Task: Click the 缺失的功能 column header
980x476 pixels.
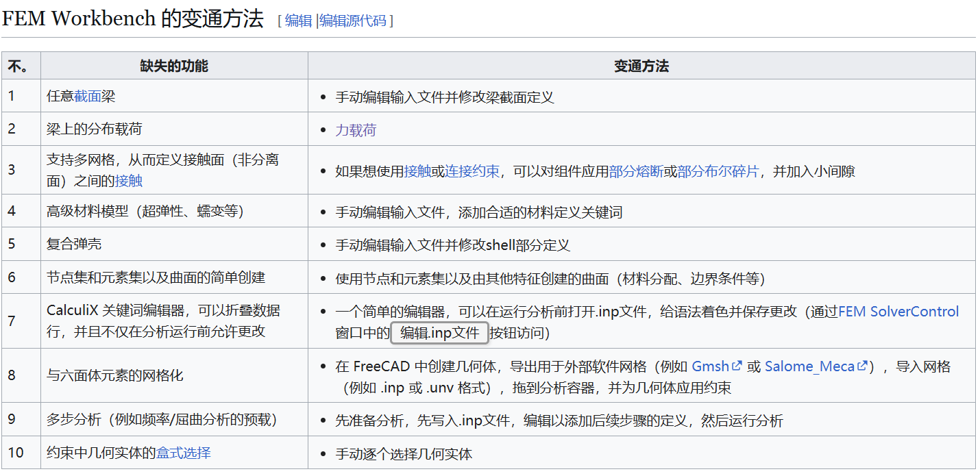Action: point(174,66)
